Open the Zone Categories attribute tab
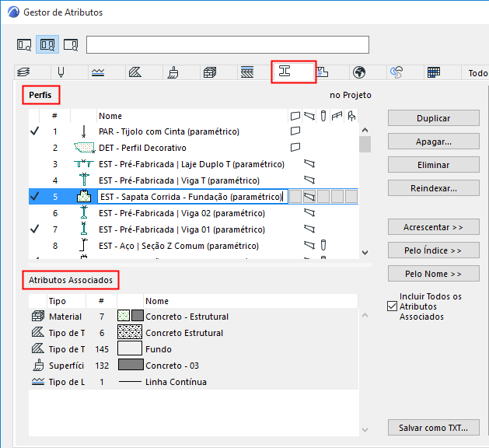489x448 pixels. (x=322, y=72)
